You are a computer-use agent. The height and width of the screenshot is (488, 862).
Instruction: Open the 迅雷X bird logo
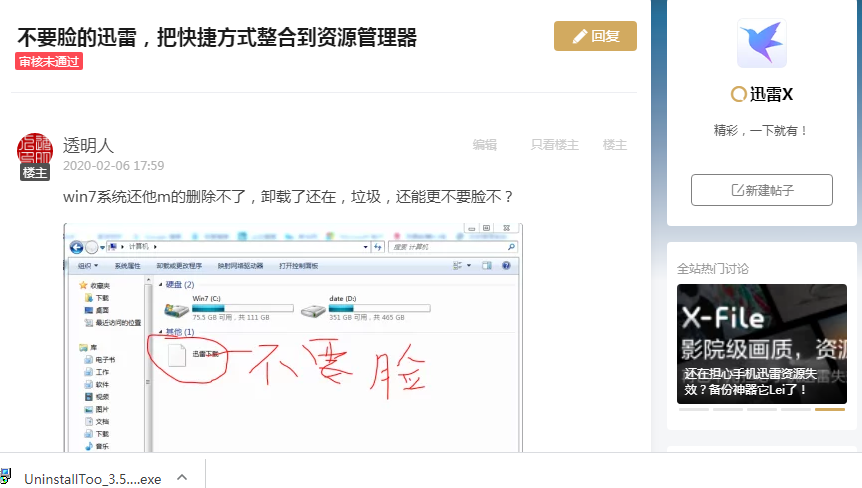point(761,43)
